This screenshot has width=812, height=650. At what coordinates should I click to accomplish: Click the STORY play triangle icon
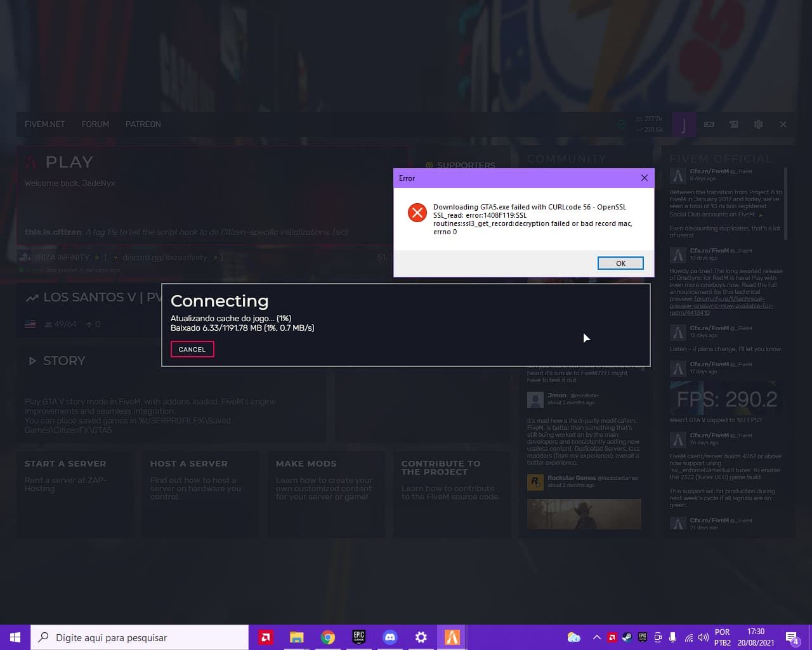click(32, 361)
